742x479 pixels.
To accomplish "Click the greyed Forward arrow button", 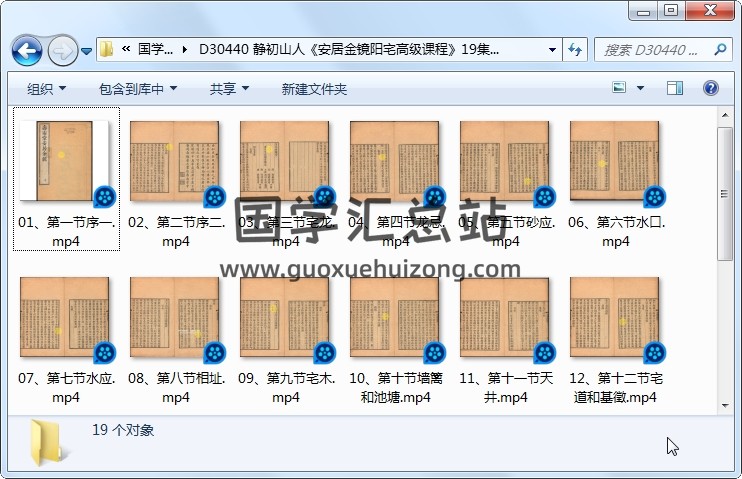I will click(x=62, y=50).
